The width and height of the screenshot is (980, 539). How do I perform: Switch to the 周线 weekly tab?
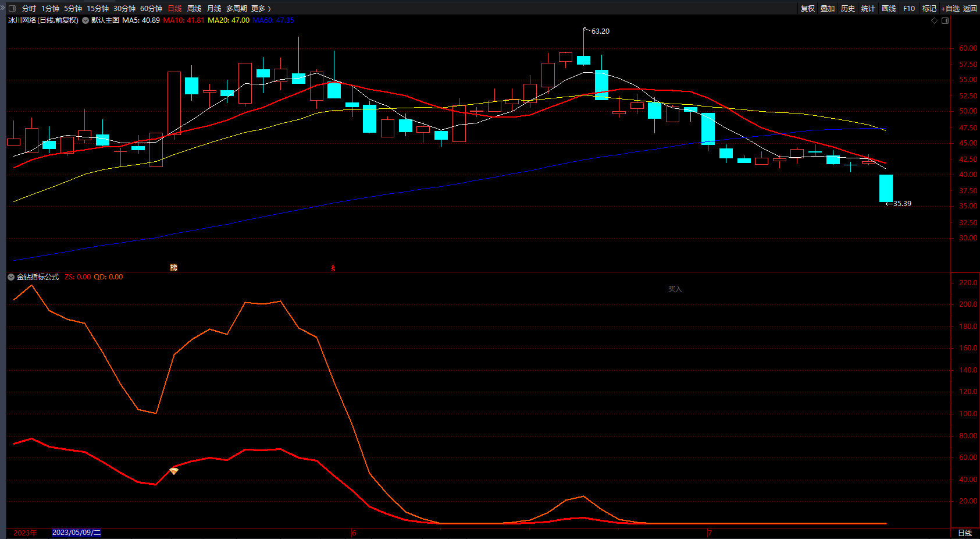point(194,8)
